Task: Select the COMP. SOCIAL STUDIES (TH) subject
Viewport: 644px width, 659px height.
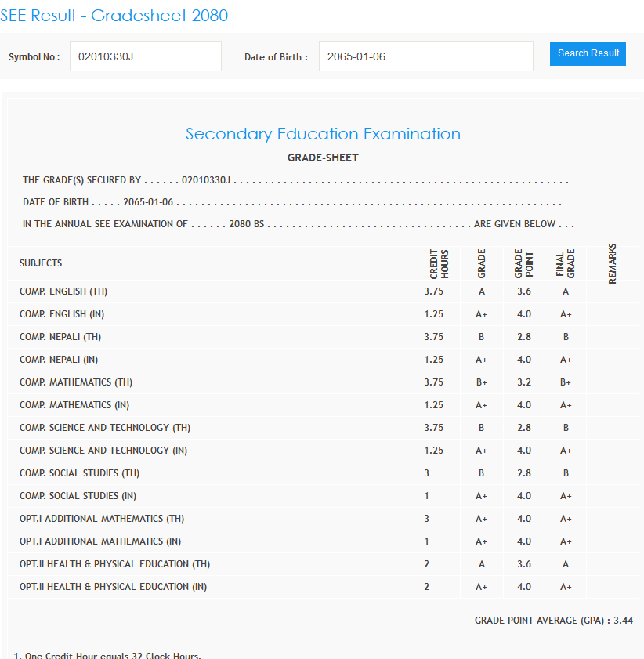Action: tap(70, 473)
